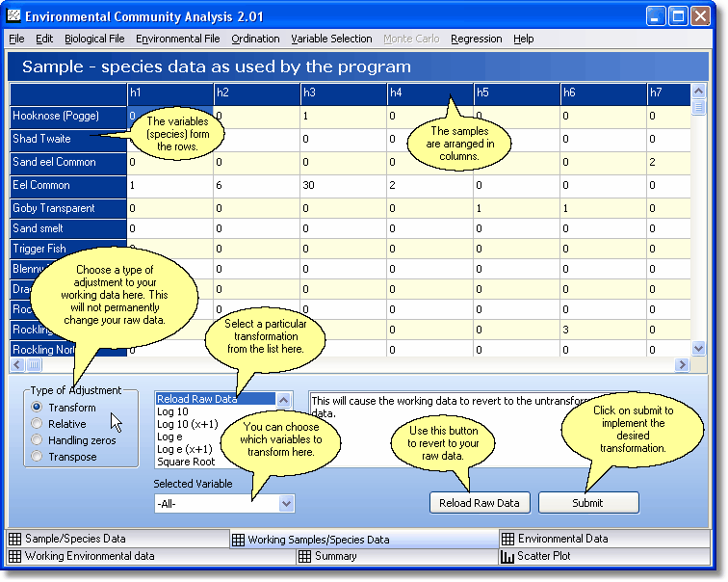Select the Transform radio button
This screenshot has width=728, height=582.
(37, 407)
